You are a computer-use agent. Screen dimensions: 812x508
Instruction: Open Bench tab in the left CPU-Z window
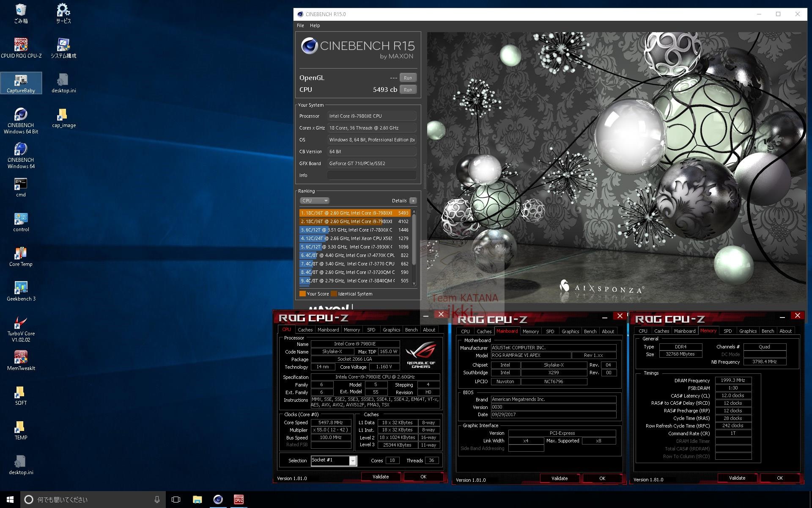tap(411, 330)
